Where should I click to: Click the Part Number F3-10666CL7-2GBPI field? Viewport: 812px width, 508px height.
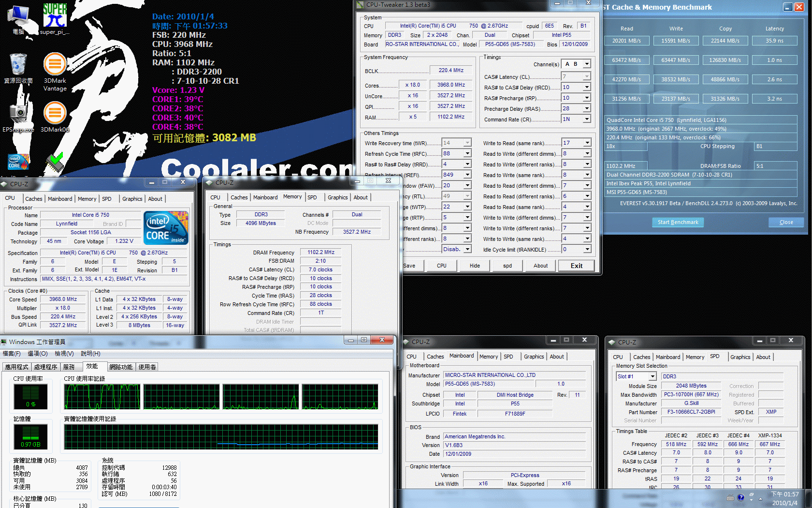point(691,412)
